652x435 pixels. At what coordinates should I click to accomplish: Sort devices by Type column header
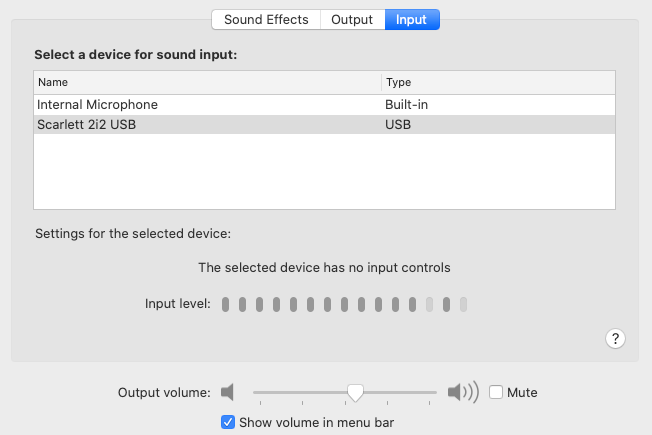pos(498,82)
